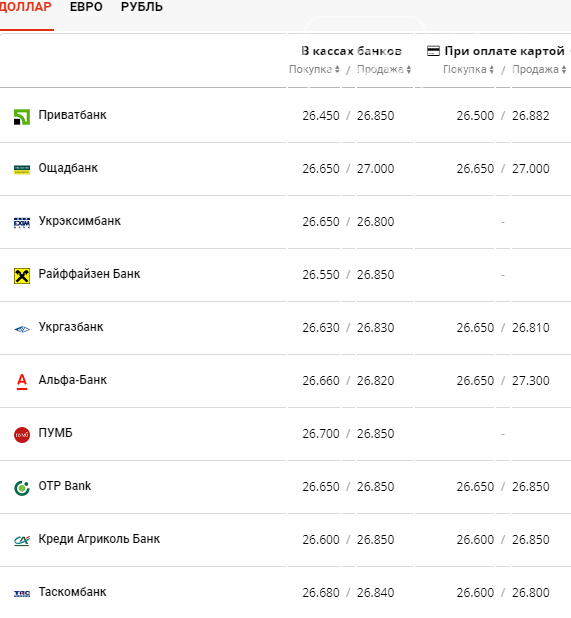Click the ПУМБ red circle logo
Screen dimensions: 571x618
coord(22,435)
